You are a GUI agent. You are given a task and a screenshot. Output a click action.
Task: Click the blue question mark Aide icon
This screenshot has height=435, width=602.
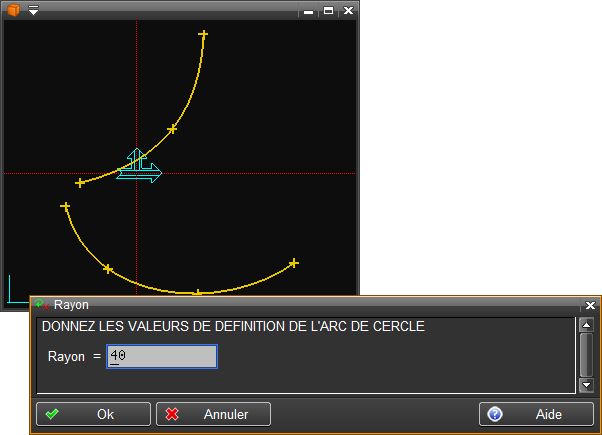pyautogui.click(x=494, y=414)
